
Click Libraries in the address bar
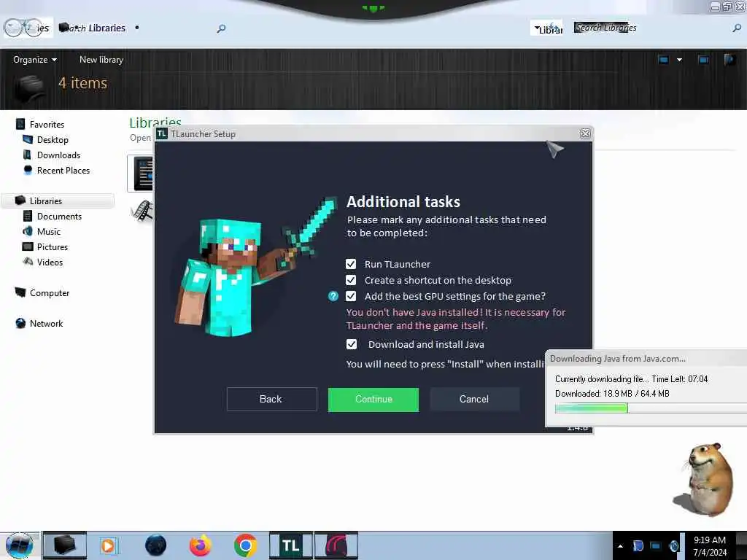click(107, 28)
